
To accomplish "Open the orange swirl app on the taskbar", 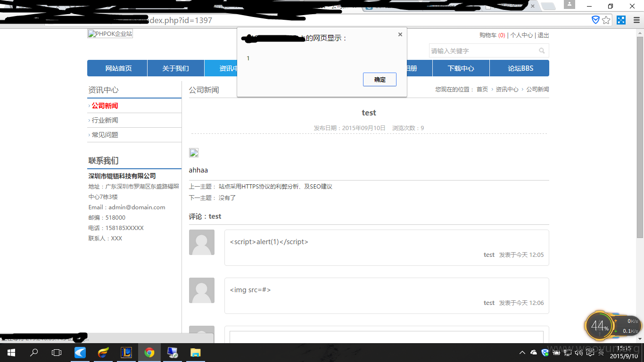I will tap(103, 353).
